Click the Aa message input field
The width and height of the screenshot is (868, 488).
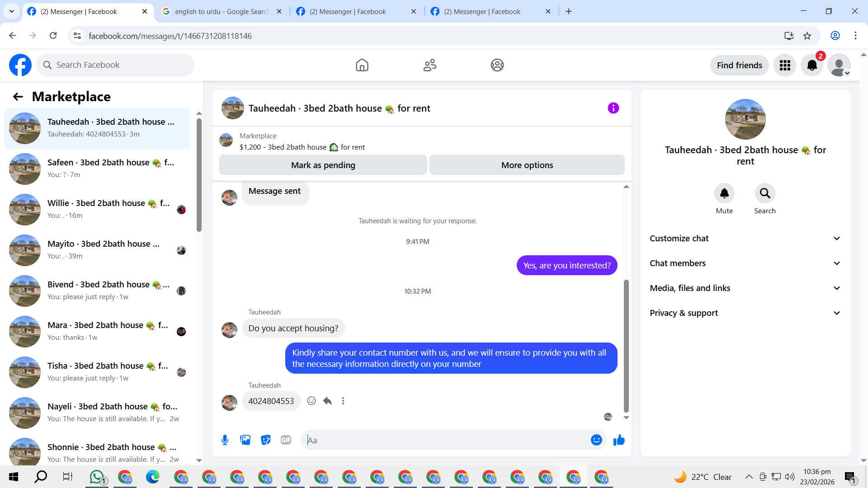tap(445, 440)
